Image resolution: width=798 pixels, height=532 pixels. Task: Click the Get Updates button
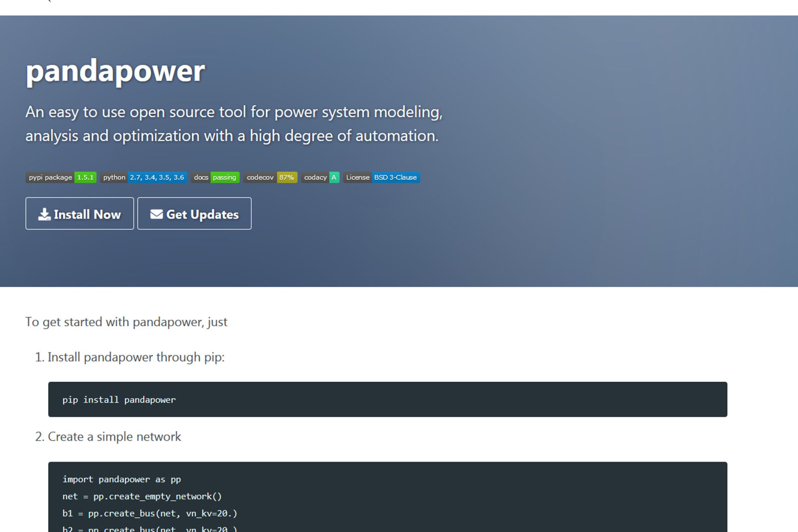[195, 213]
